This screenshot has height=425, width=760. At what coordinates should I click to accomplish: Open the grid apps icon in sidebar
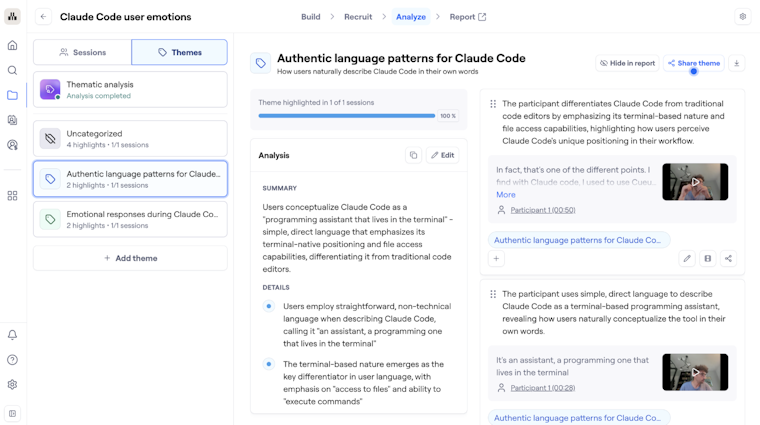[x=13, y=195]
